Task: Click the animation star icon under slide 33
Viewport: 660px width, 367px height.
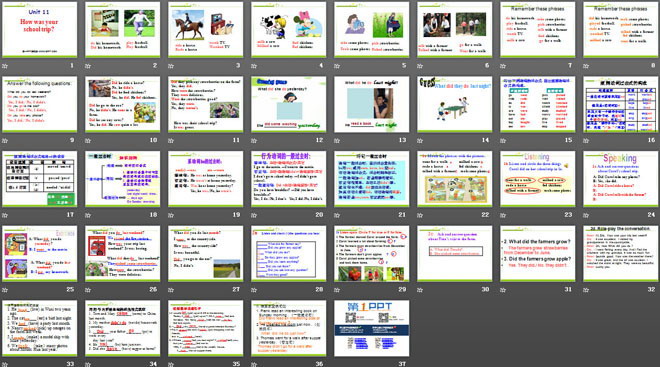Action: pos(5,364)
